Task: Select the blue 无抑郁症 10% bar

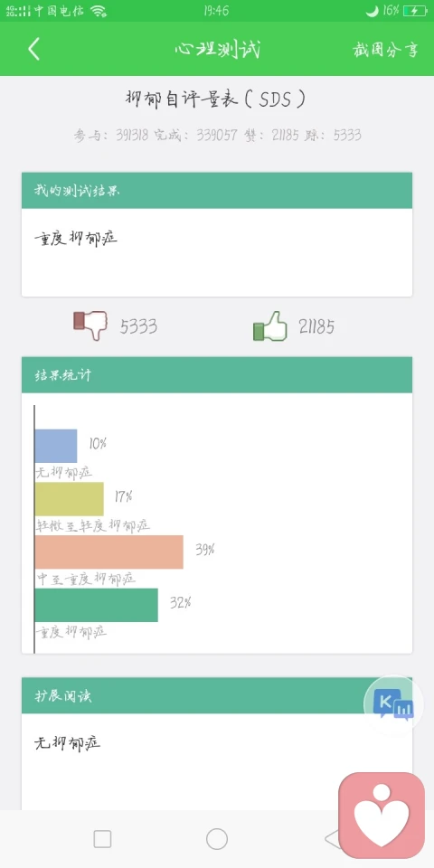Action: [56, 446]
